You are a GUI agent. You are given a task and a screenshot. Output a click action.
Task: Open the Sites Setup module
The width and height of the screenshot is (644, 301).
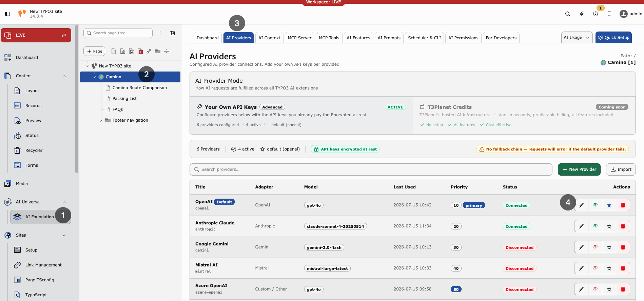41,250
